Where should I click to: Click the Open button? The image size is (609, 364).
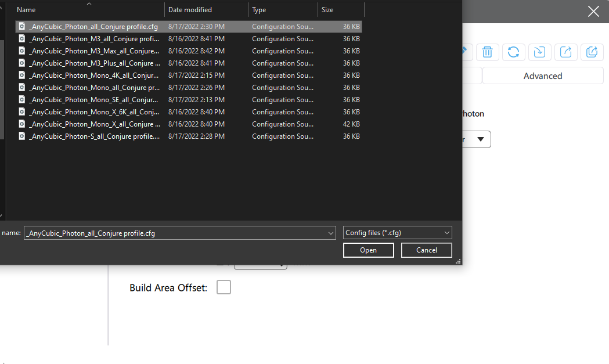click(x=368, y=250)
